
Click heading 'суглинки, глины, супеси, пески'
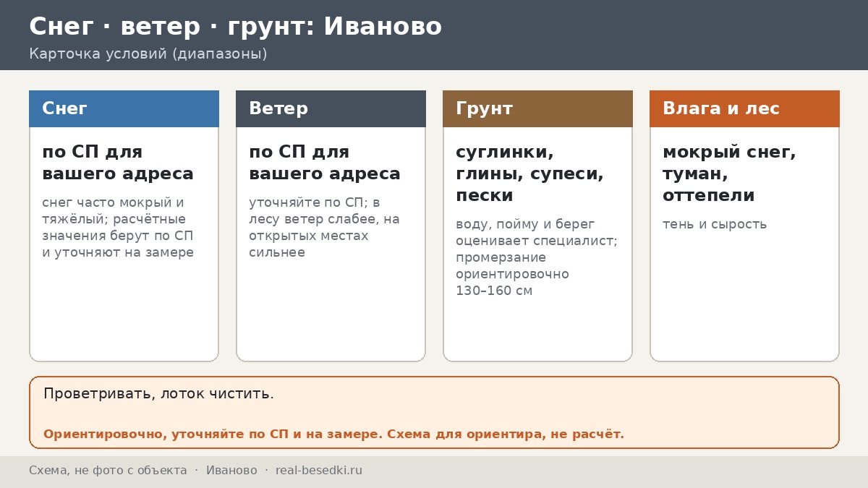[x=529, y=174]
